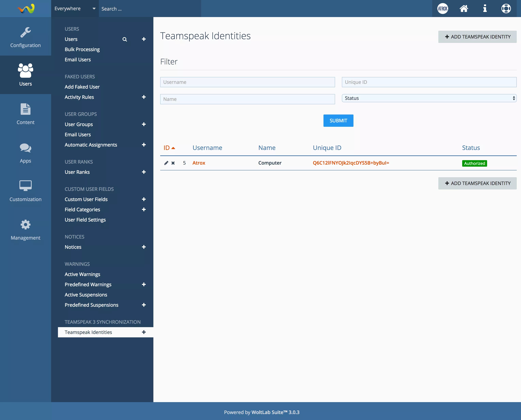521x420 pixels.
Task: Add predefined warning via plus icon
Action: (x=144, y=285)
